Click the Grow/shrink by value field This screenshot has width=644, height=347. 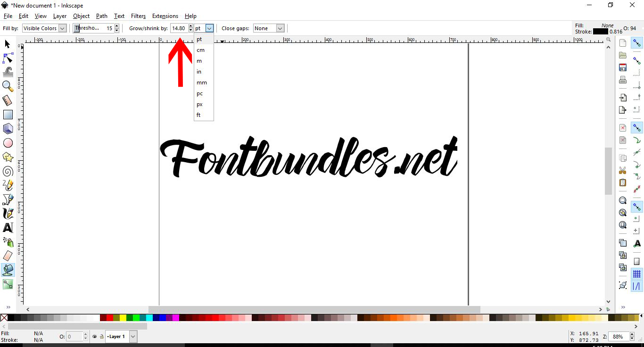pos(179,28)
